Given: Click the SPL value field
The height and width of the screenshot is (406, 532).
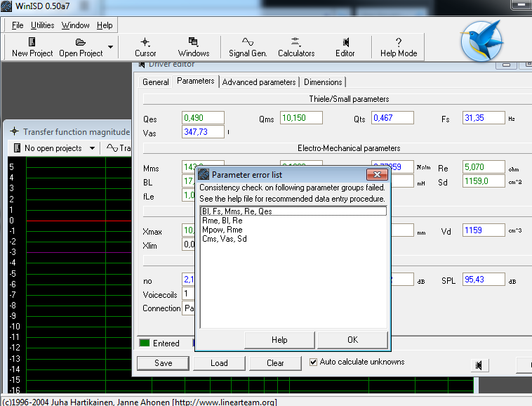Looking at the screenshot, I should 484,280.
